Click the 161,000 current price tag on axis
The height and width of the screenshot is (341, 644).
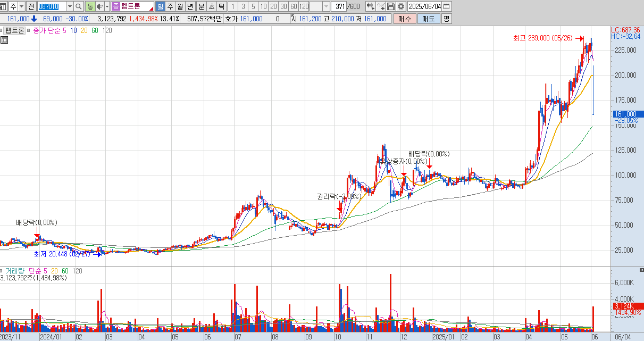click(x=628, y=114)
